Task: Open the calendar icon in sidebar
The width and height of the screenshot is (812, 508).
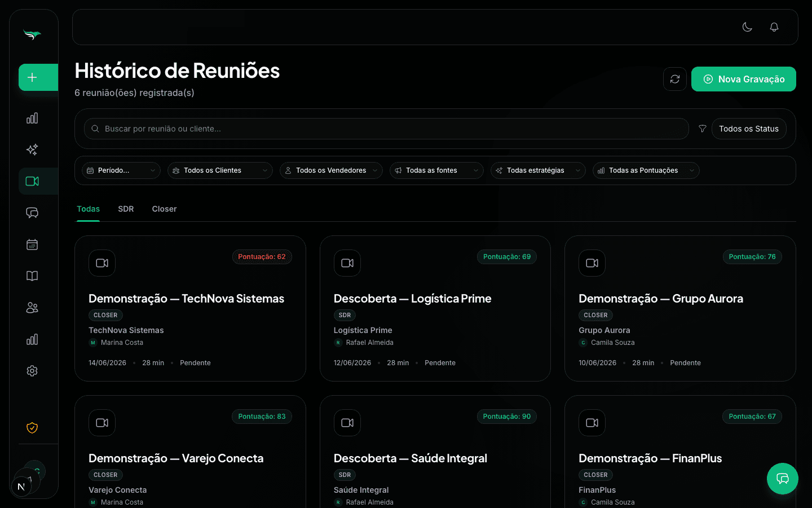Action: pyautogui.click(x=32, y=244)
